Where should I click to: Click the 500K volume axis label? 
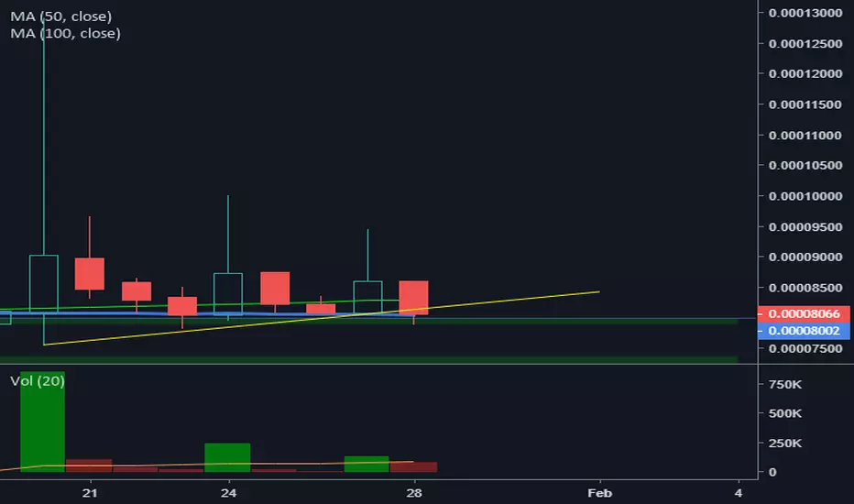pyautogui.click(x=785, y=413)
